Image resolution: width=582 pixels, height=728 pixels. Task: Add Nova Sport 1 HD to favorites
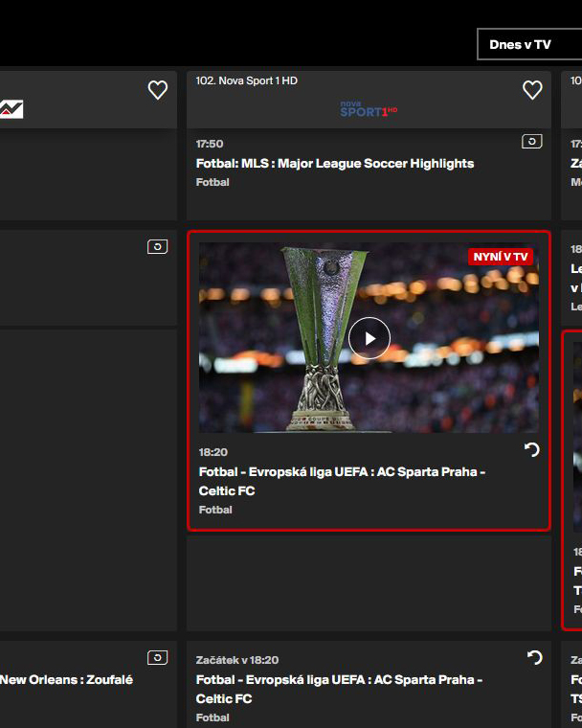[532, 90]
